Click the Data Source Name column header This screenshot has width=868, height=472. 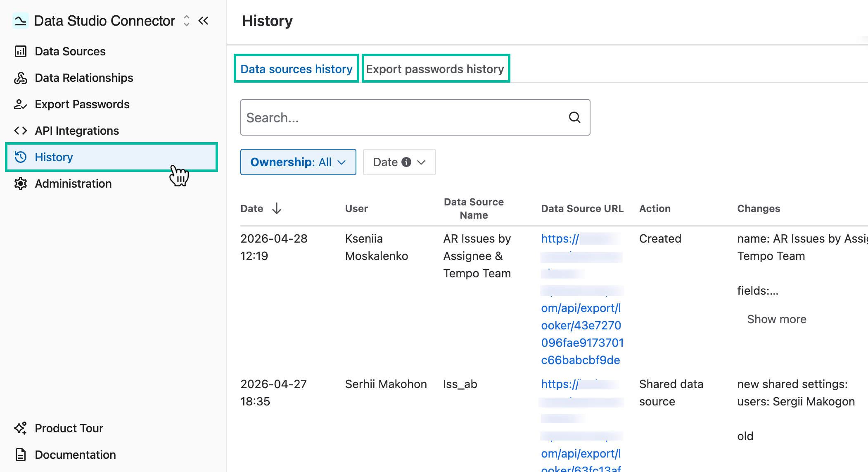[x=474, y=208]
